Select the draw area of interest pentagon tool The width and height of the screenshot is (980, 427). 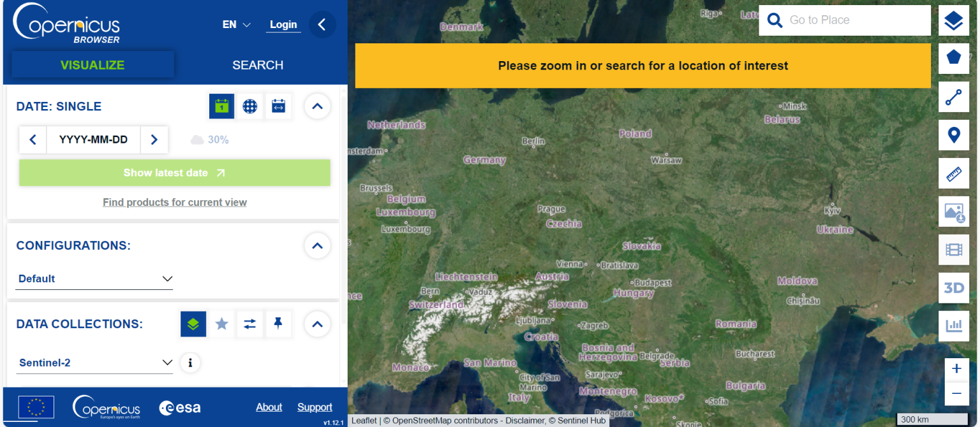click(953, 59)
